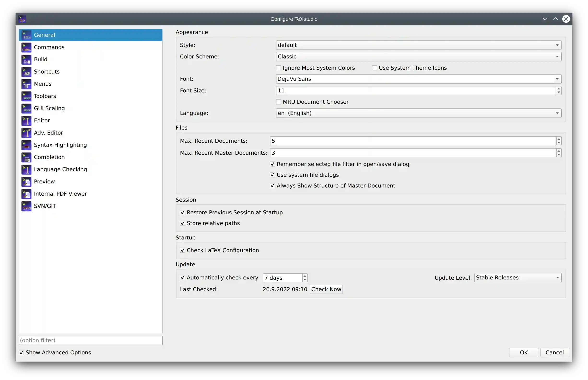Open Build settings via its sidebar icon
The height and width of the screenshot is (380, 588).
(x=26, y=59)
